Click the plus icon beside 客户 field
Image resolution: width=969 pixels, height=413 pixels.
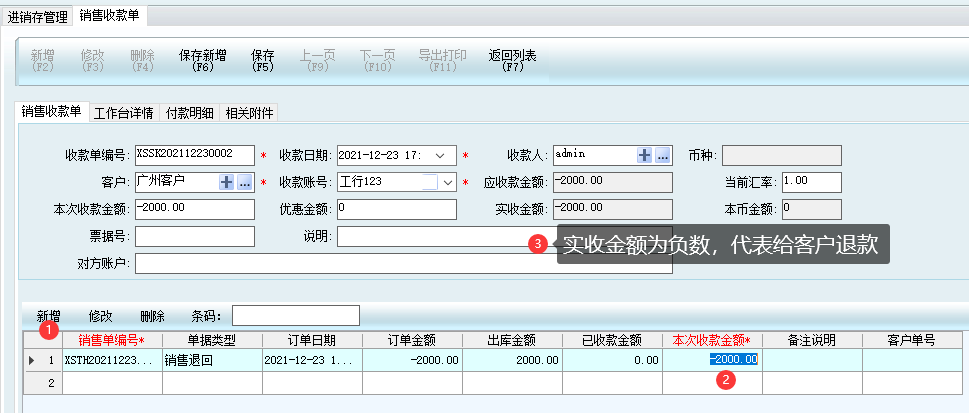[227, 182]
